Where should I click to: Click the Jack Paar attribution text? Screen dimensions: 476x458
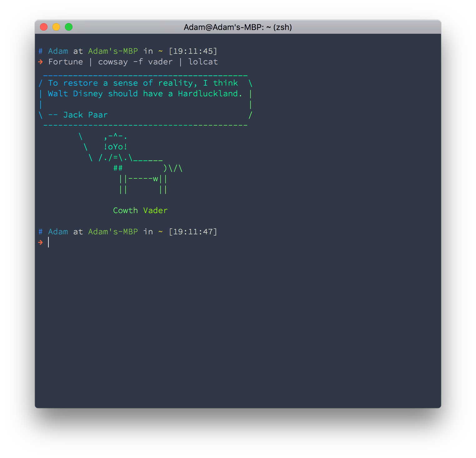(x=86, y=115)
